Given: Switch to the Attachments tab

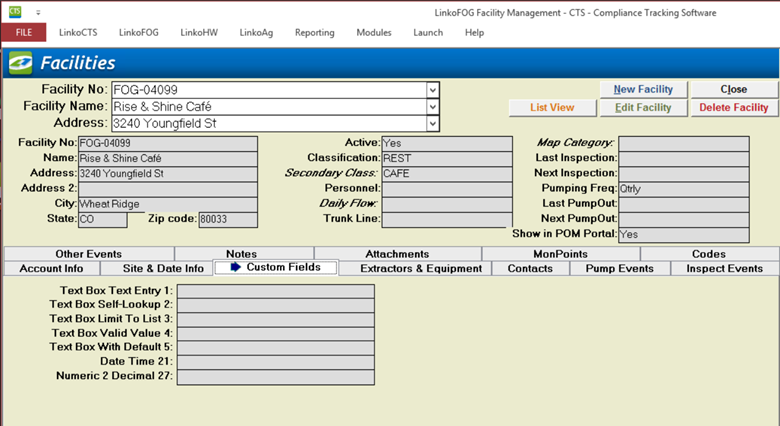Looking at the screenshot, I should [x=397, y=254].
